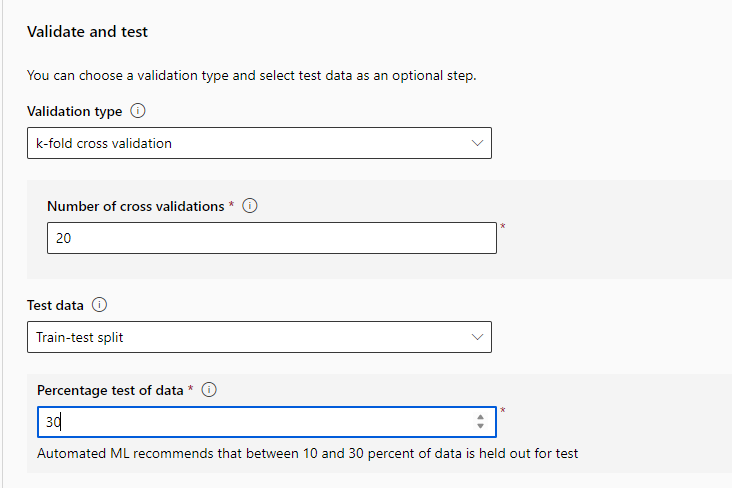Open the k-fold cross validation dropdown

(258, 143)
